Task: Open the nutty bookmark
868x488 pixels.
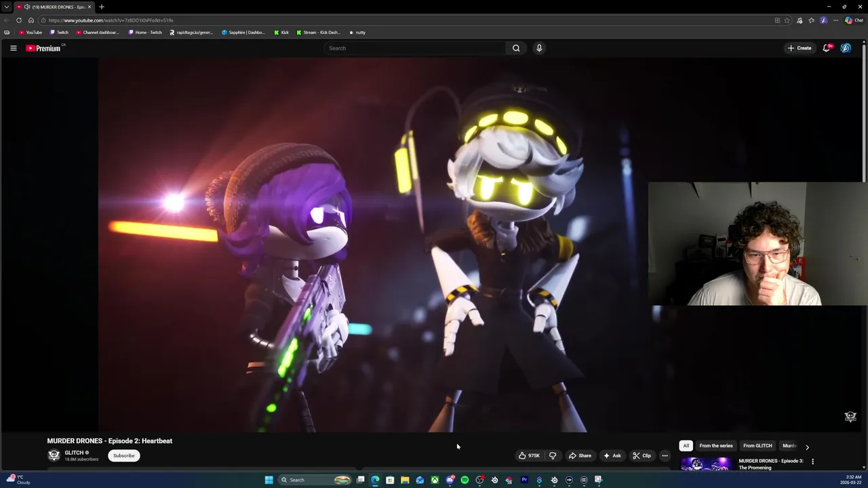Action: point(357,33)
